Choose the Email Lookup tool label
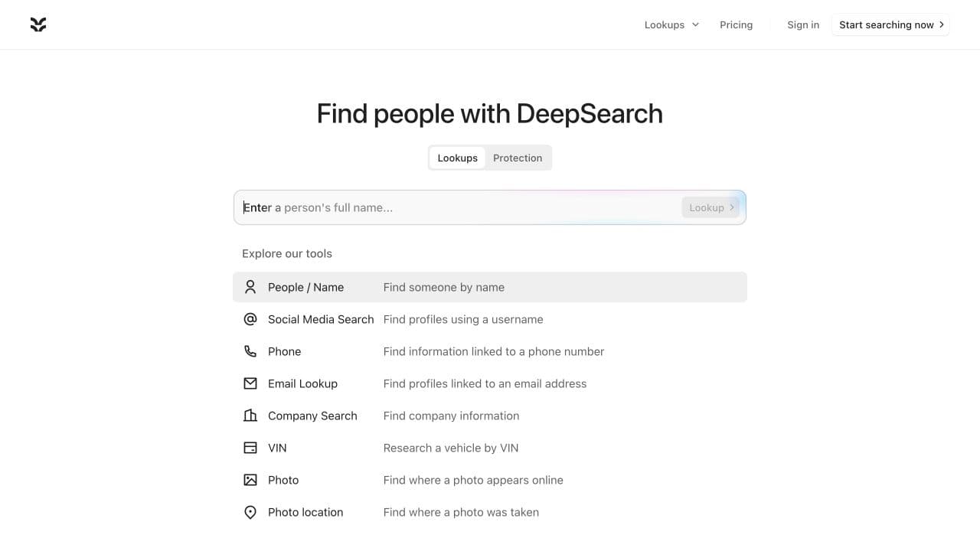 click(302, 383)
